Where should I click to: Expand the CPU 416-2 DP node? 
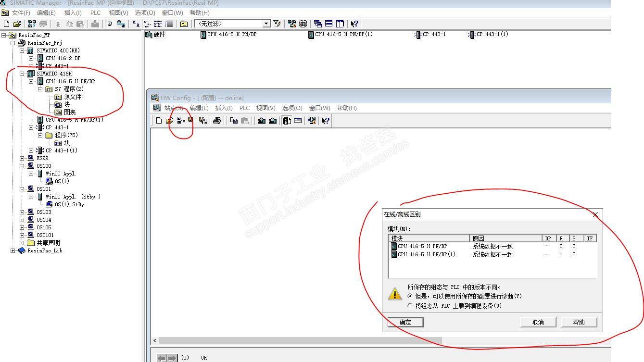31,58
